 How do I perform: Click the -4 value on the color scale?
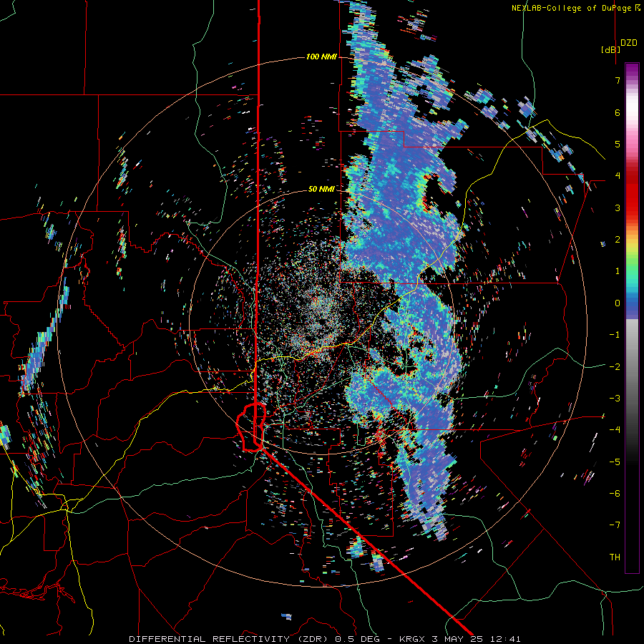pos(615,429)
